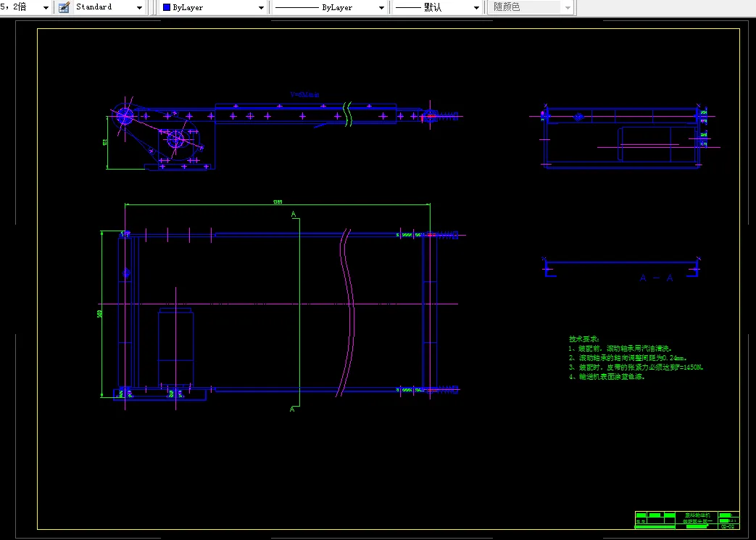Select the 500 vertical dimension text
Image resolution: width=756 pixels, height=540 pixels.
[100, 314]
